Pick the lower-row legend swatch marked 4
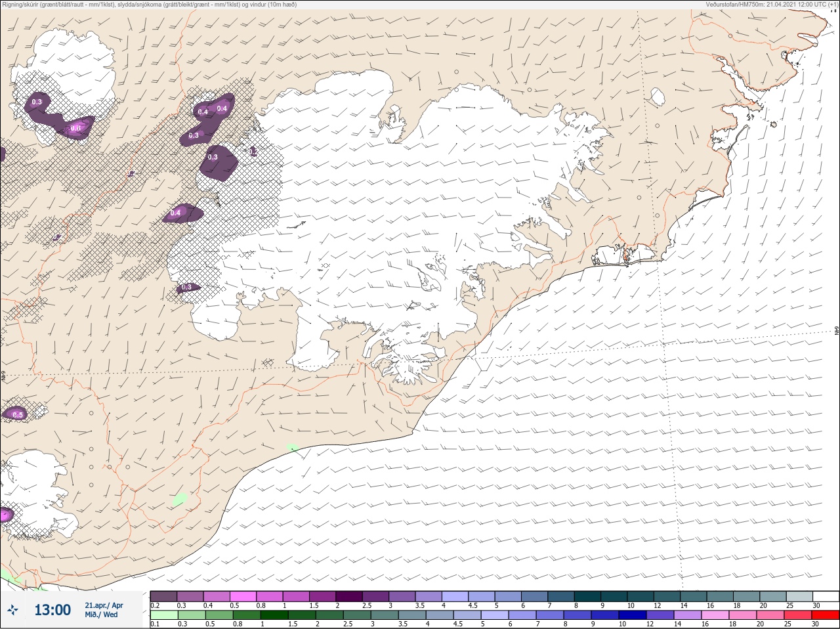This screenshot has width=840, height=629. [x=440, y=615]
